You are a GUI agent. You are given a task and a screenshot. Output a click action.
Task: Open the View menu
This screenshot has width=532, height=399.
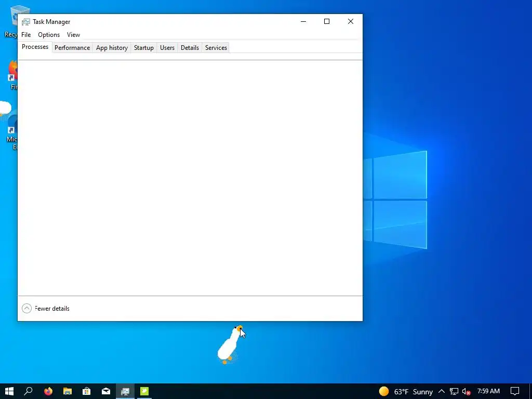(73, 35)
